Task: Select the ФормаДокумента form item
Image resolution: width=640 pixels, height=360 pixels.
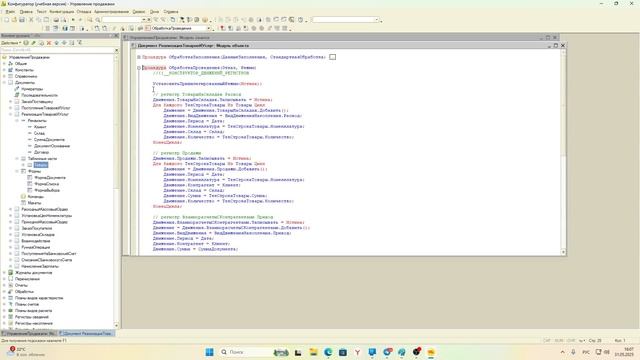Action: point(50,178)
